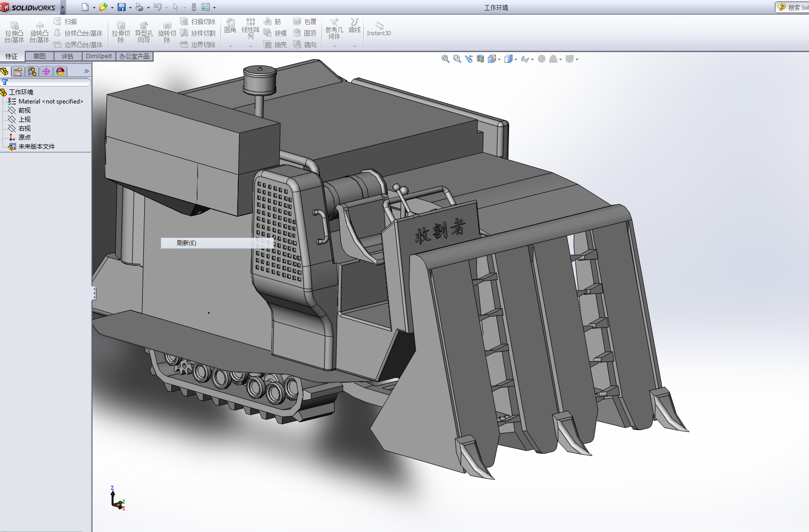Viewport: 809px width, 532px height.
Task: Click the 拉伸切除 extruded cut button
Action: click(121, 32)
